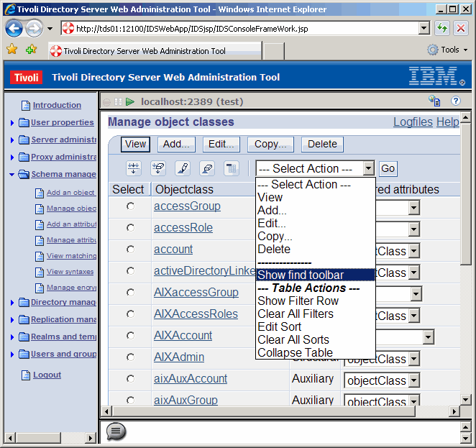The height and width of the screenshot is (448, 476).
Task: Click the Clear all sorts eraser icon
Action: [206, 168]
